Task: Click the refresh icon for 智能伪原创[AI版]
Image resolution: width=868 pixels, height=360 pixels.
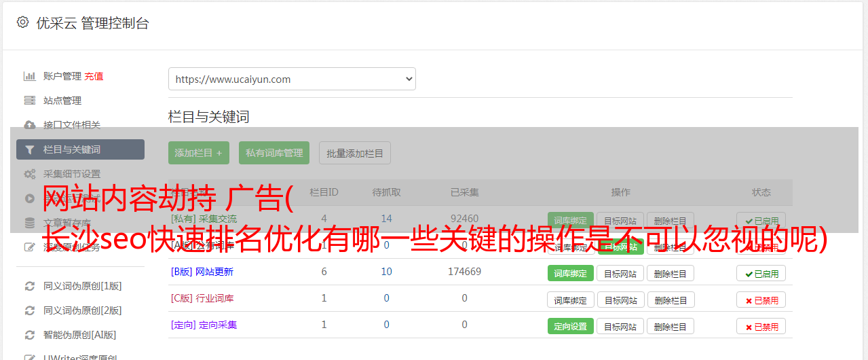Action: (30, 335)
